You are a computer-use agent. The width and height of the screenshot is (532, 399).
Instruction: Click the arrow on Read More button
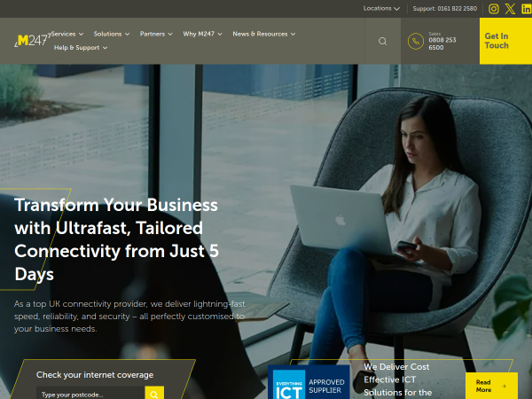click(x=504, y=386)
